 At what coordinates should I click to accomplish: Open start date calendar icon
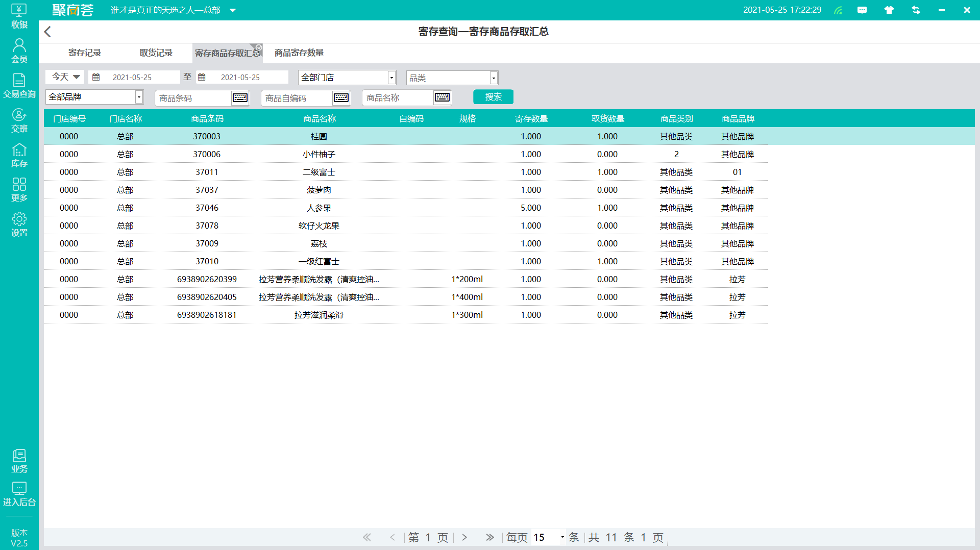[96, 77]
